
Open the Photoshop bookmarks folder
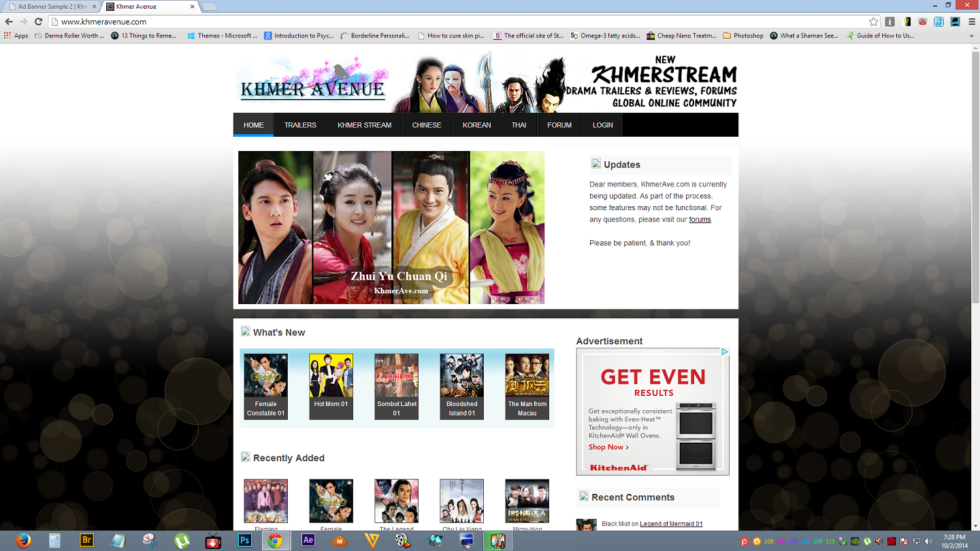click(x=743, y=35)
